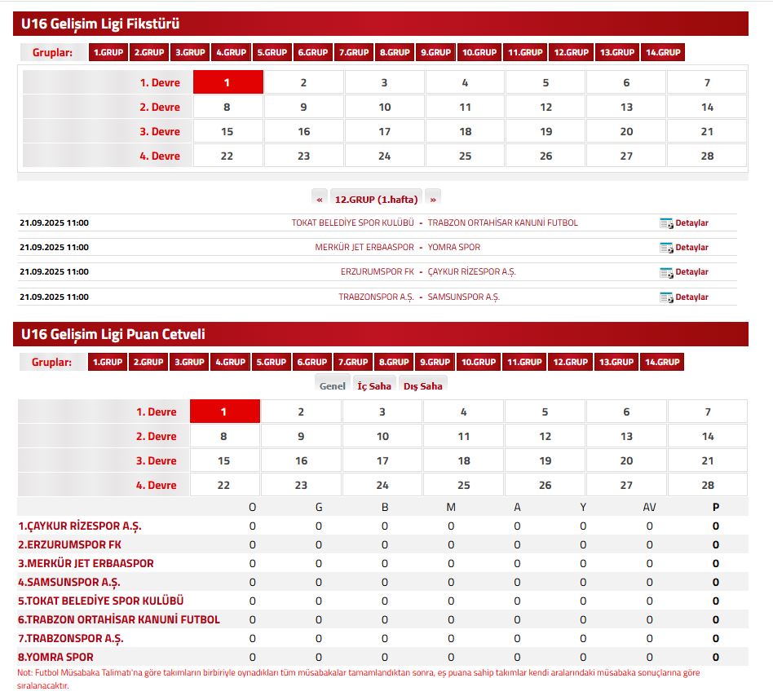The height and width of the screenshot is (700, 773).
Task: Open the İç Saha standings tab
Action: [374, 386]
